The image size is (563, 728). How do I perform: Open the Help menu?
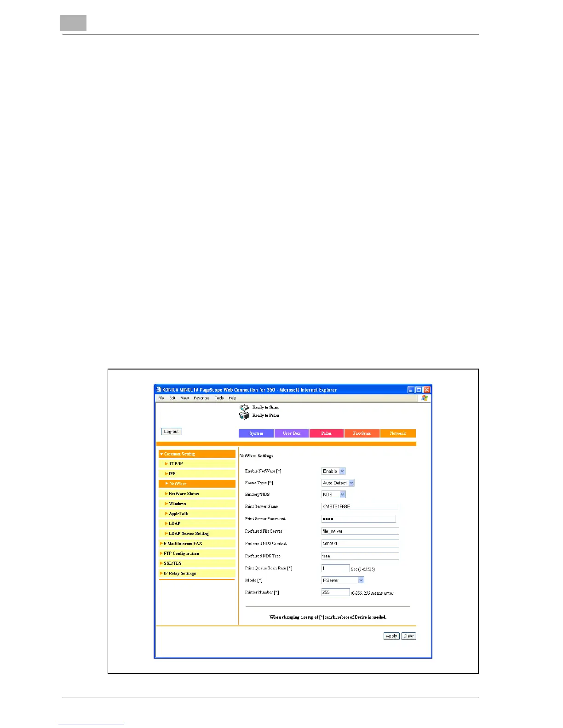(x=232, y=398)
